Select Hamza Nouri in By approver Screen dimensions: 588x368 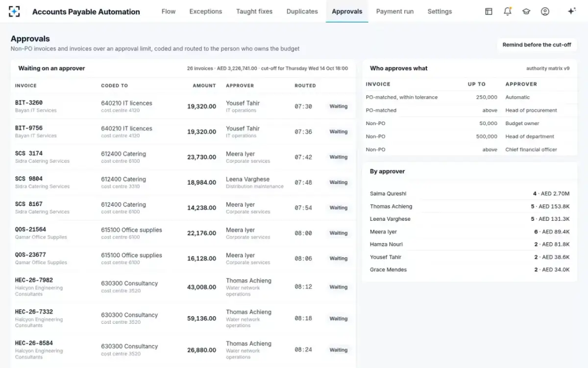[469, 244]
